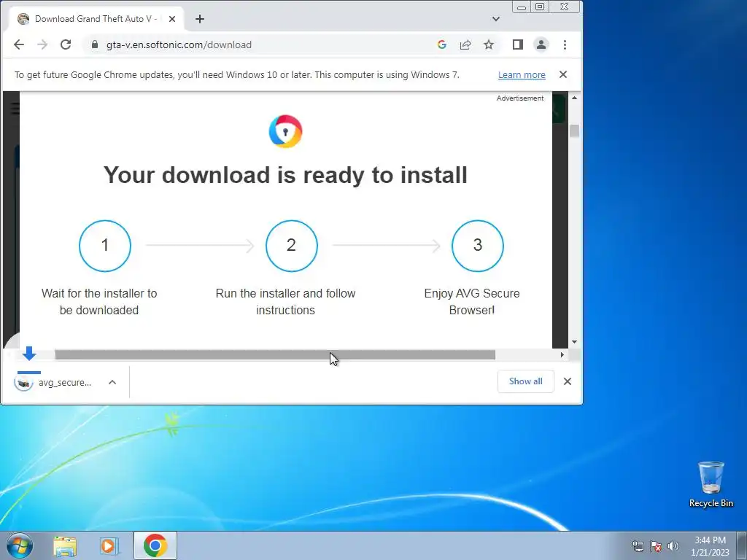Expand the avg_secure download options chevron
This screenshot has width=747, height=560.
112,382
